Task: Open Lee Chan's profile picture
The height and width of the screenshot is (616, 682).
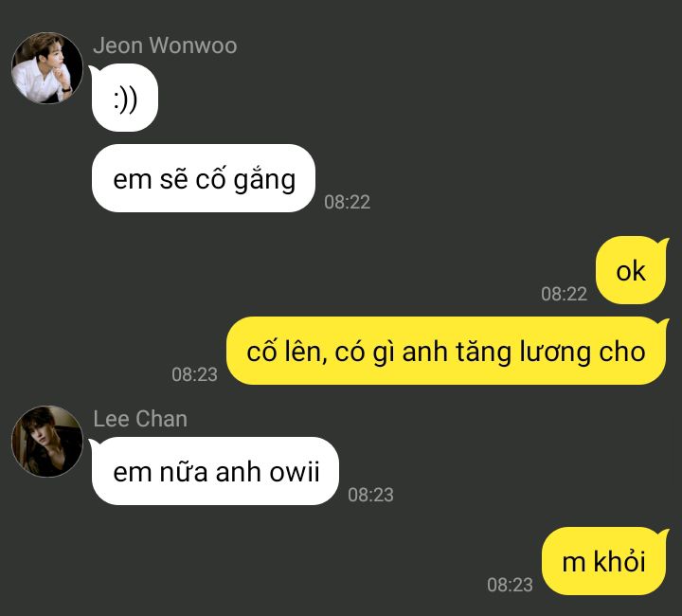Action: point(47,442)
